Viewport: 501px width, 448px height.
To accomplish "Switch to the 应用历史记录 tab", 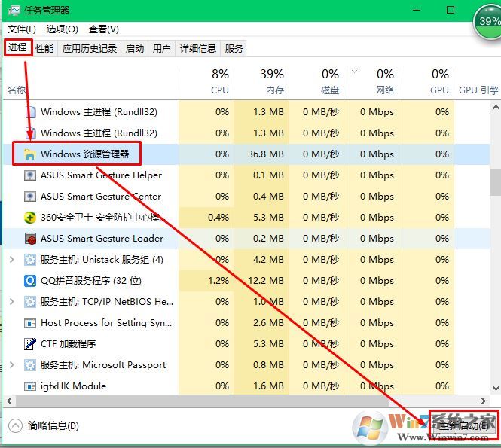I will [x=90, y=48].
